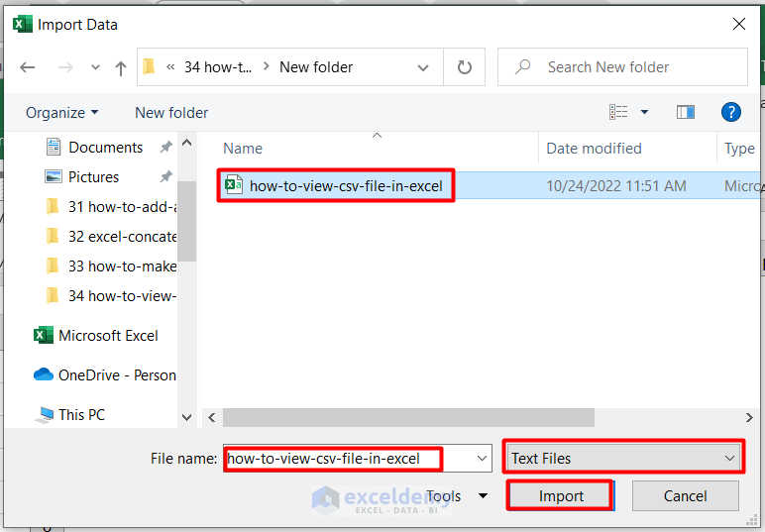Click the OneDrive cloud icon
Viewport: 765px width, 532px height.
pos(44,374)
